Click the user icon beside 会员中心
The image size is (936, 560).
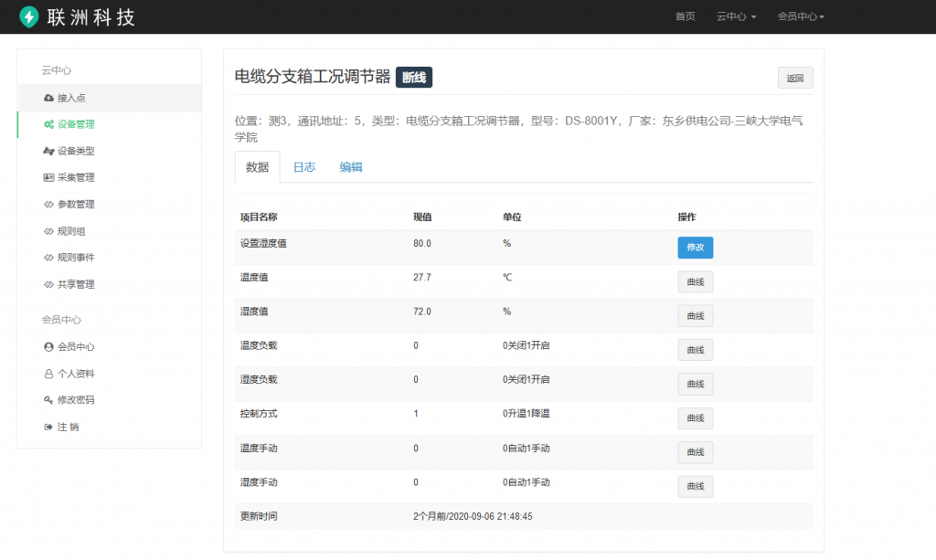click(x=48, y=347)
